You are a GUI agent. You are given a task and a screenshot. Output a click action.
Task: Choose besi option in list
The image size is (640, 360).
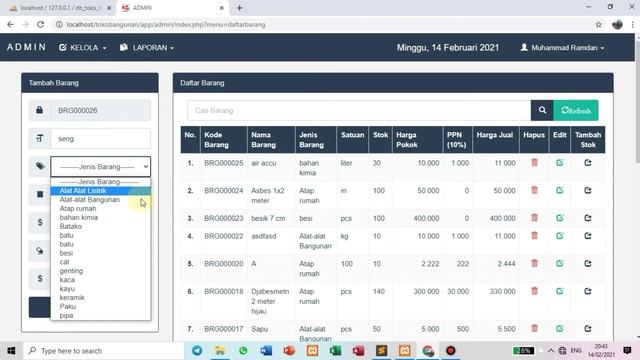100,253
